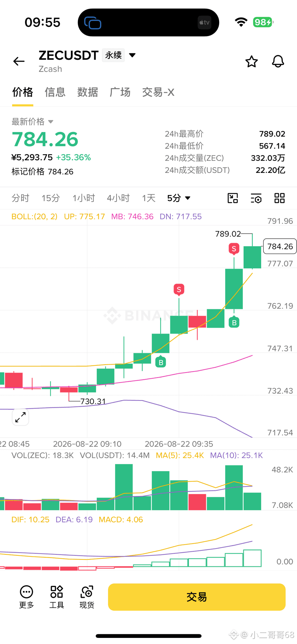Viewport: 297px width, 644px height.
Task: Tap the battery 98 indicator
Action: point(263,22)
